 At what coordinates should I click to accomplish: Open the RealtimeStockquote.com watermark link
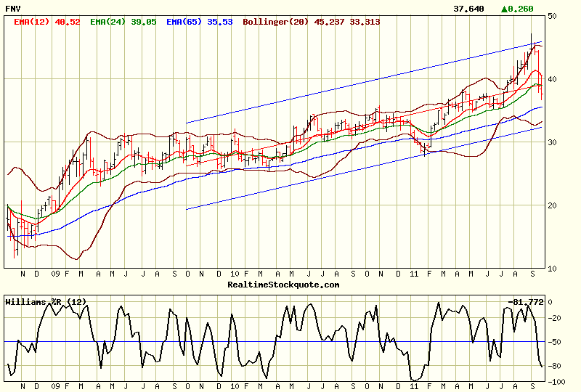[x=283, y=285]
